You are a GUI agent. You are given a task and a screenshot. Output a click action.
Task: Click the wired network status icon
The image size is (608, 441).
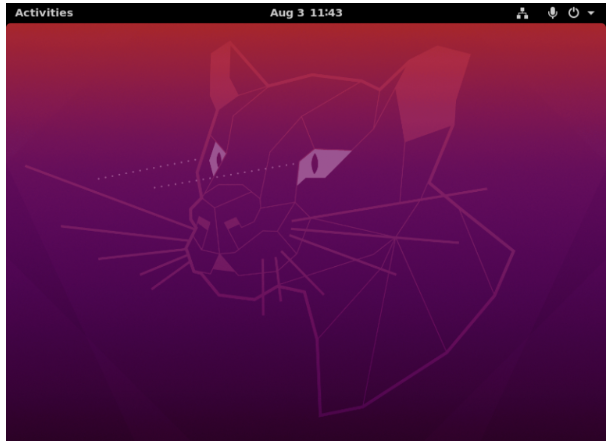pyautogui.click(x=522, y=13)
